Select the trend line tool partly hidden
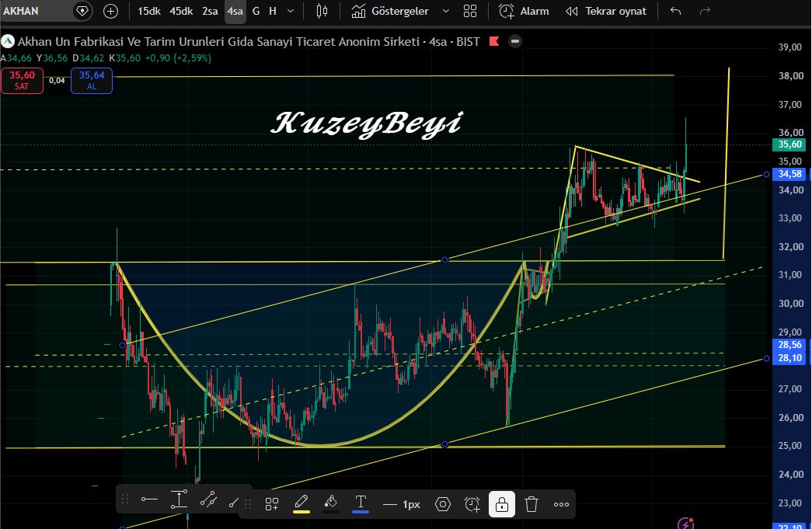Viewport: 812px width, 529px height. click(x=234, y=502)
